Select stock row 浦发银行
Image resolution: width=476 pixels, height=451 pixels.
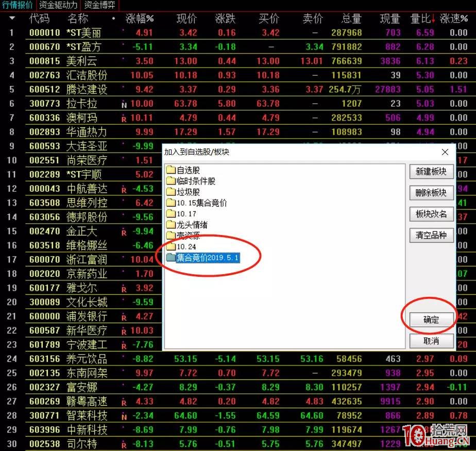point(81,316)
